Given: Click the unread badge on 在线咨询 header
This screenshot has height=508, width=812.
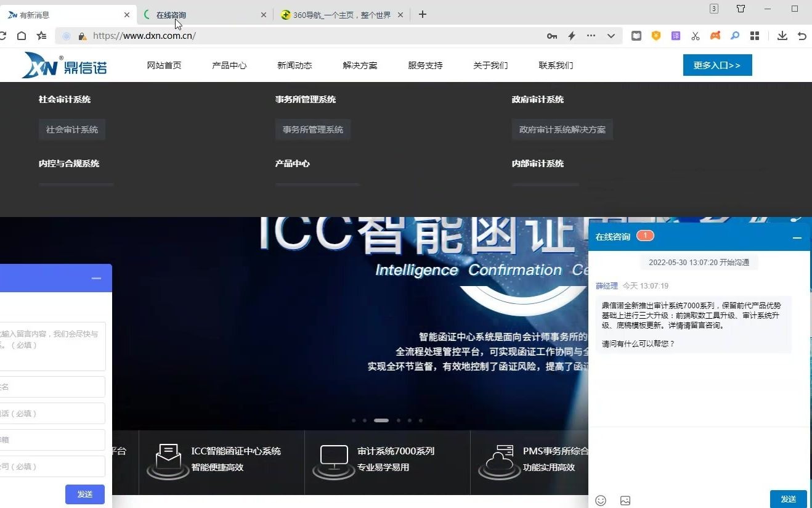Looking at the screenshot, I should (645, 236).
